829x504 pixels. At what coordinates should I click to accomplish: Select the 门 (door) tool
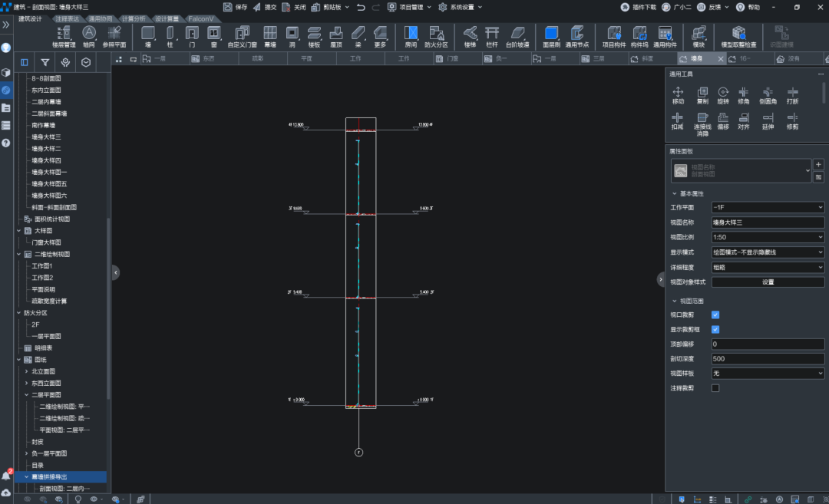tap(192, 37)
